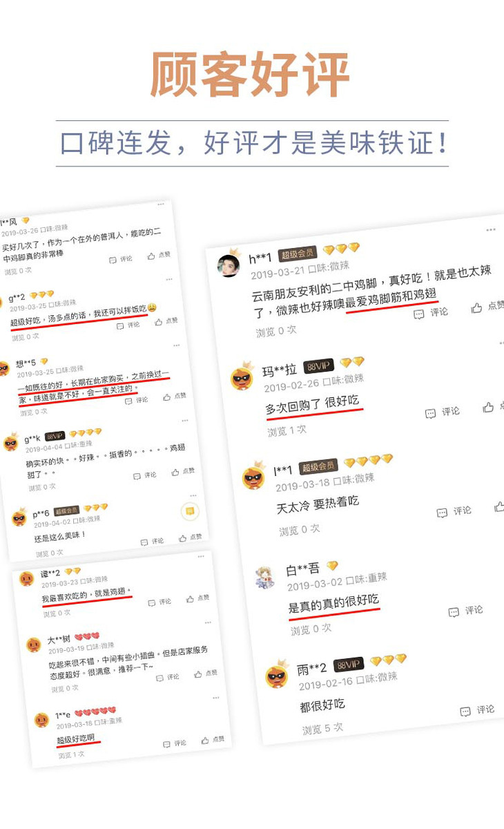Click the comment icon on 雨**2's review
Viewport: 504px width, 829px height.
click(x=477, y=710)
